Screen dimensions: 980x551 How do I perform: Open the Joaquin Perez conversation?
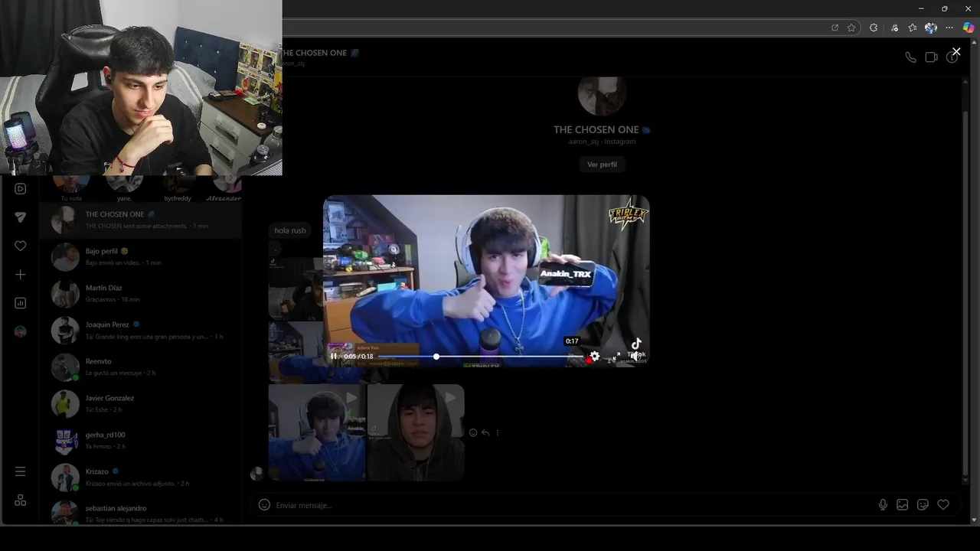[140, 331]
